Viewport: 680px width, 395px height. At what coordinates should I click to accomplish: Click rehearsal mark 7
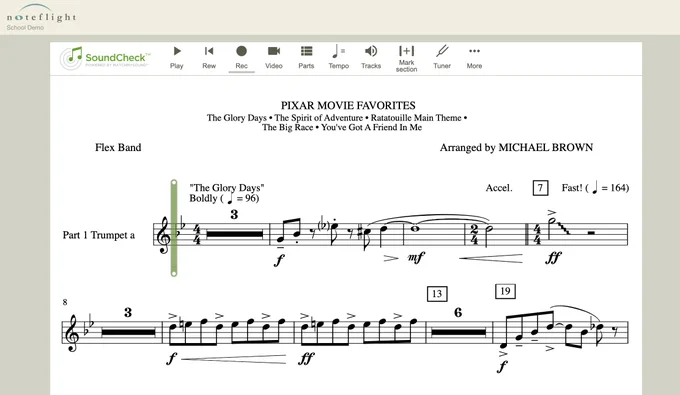click(540, 188)
